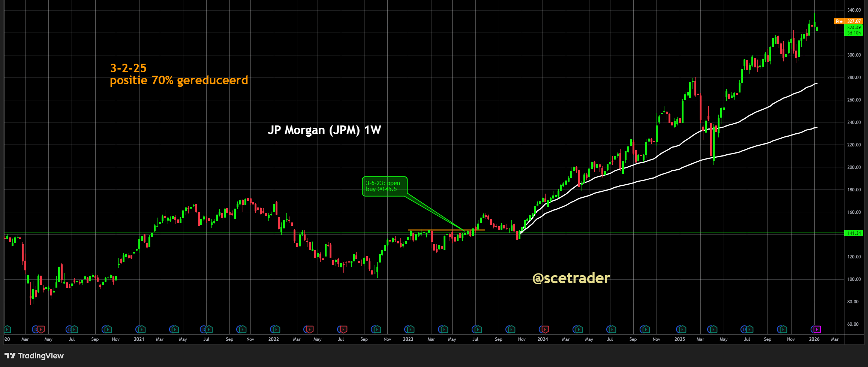Click the 180.00 price scale label
This screenshot has width=868, height=367.
point(854,190)
